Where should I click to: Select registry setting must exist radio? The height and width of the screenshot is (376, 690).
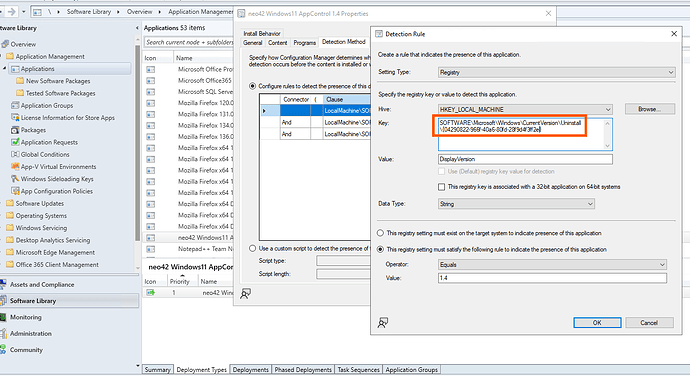(381, 233)
